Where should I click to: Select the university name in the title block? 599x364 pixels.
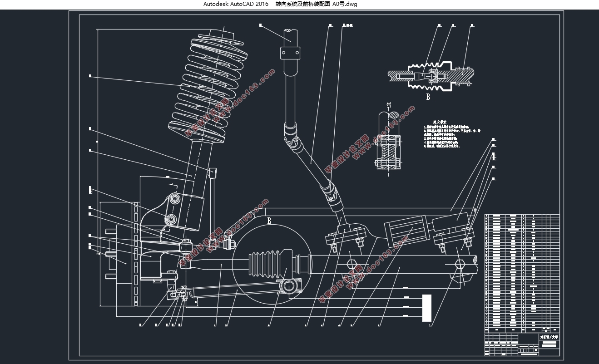pyautogui.click(x=549, y=337)
